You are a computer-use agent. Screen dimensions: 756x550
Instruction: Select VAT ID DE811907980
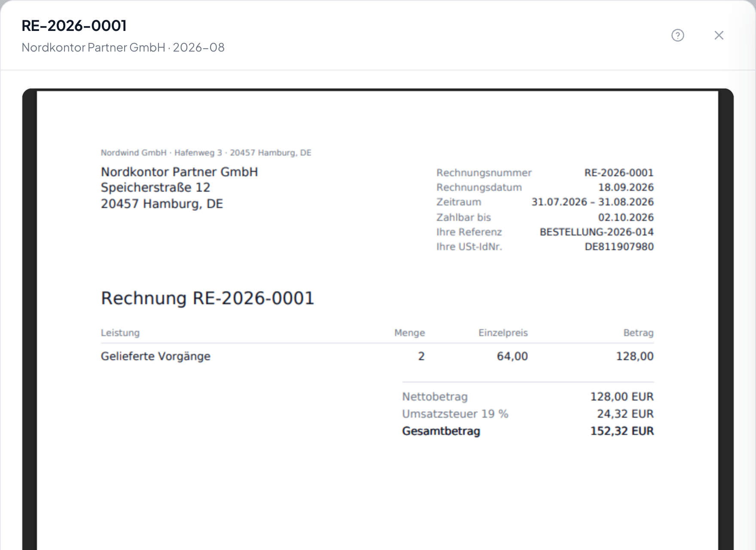pyautogui.click(x=619, y=247)
